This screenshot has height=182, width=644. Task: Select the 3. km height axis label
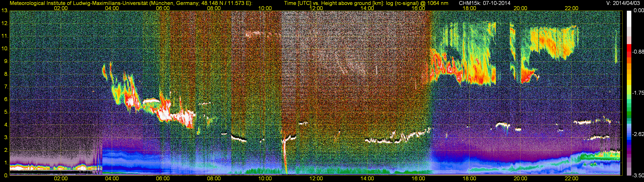pos(6,138)
